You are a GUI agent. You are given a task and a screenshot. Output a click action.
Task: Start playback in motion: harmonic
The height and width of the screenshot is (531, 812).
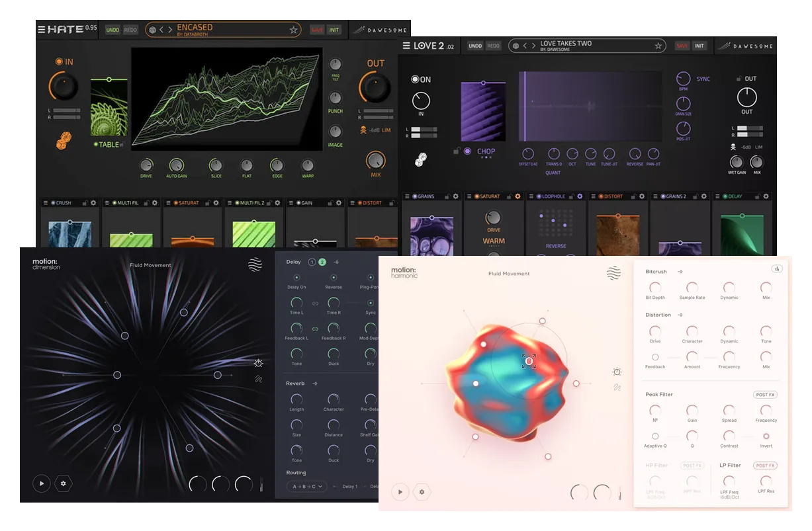pos(400,492)
